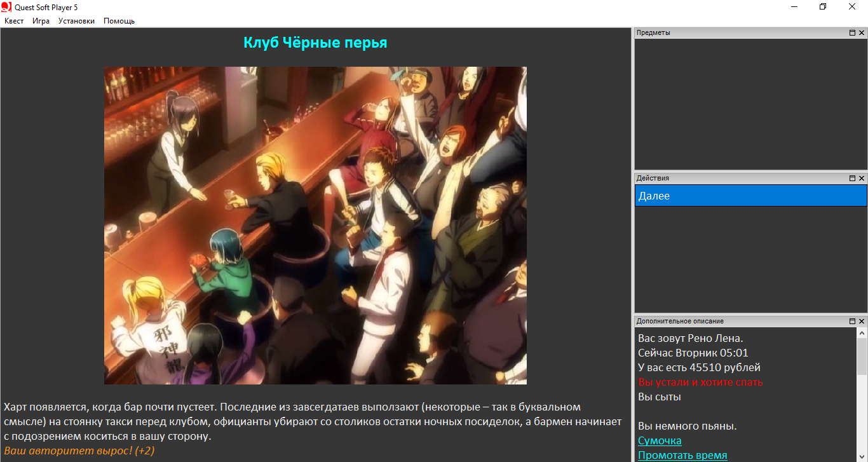Open the Сумочка link
The height and width of the screenshot is (462, 868).
660,440
